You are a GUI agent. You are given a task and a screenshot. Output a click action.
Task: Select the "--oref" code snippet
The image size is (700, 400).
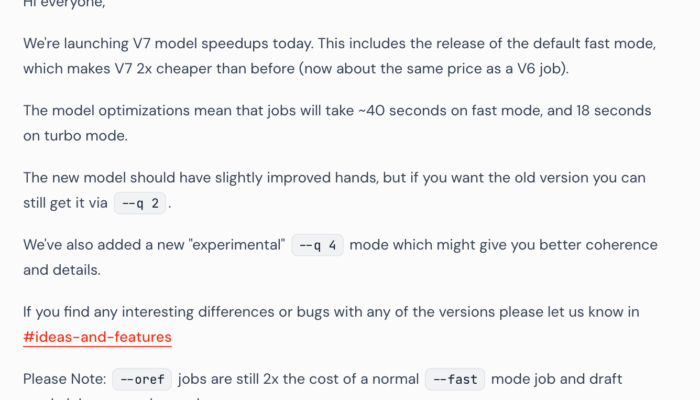(142, 379)
